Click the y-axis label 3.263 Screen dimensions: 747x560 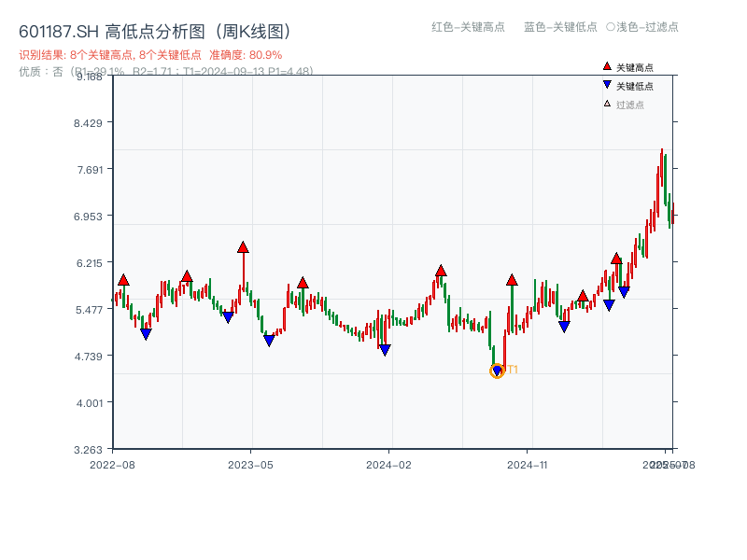pos(88,450)
